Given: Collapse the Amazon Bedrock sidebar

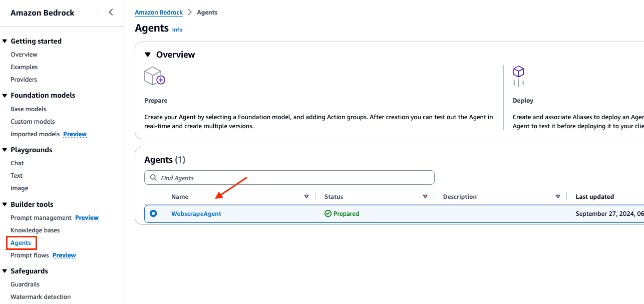Looking at the screenshot, I should (x=111, y=13).
